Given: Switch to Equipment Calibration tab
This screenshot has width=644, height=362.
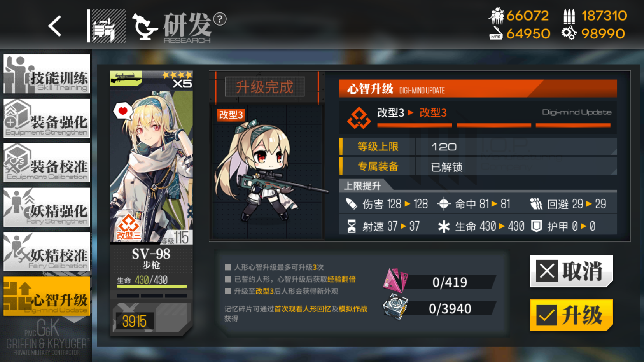Looking at the screenshot, I should click(x=47, y=163).
